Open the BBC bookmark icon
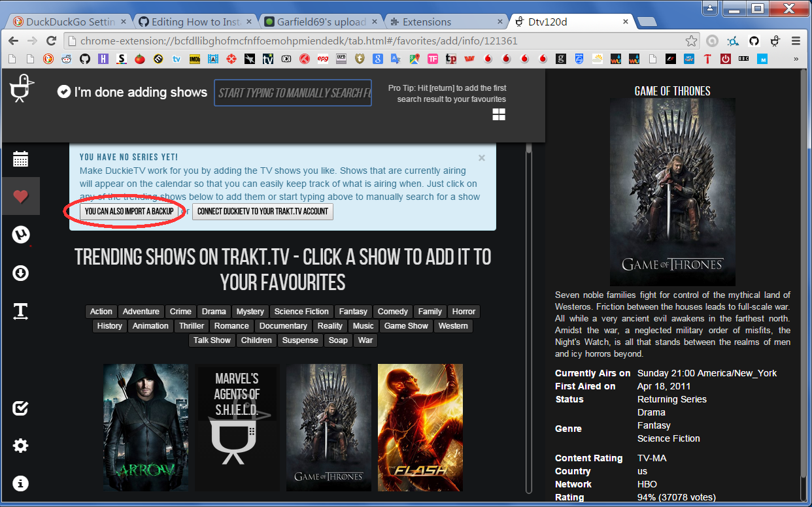This screenshot has width=812, height=507. 743,59
